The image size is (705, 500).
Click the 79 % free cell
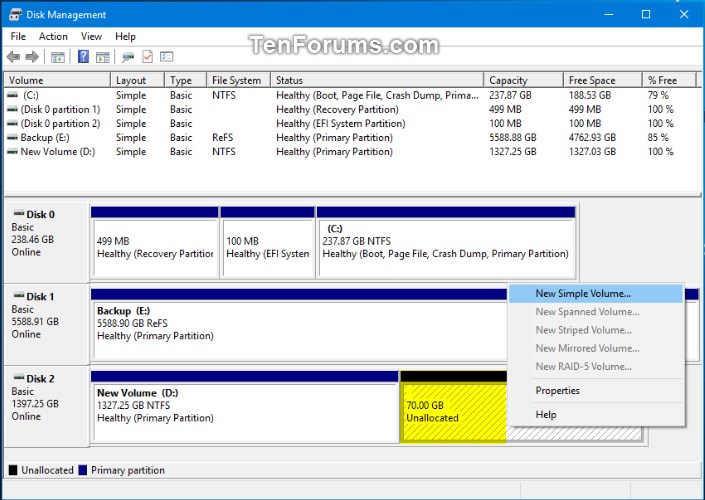tap(658, 95)
